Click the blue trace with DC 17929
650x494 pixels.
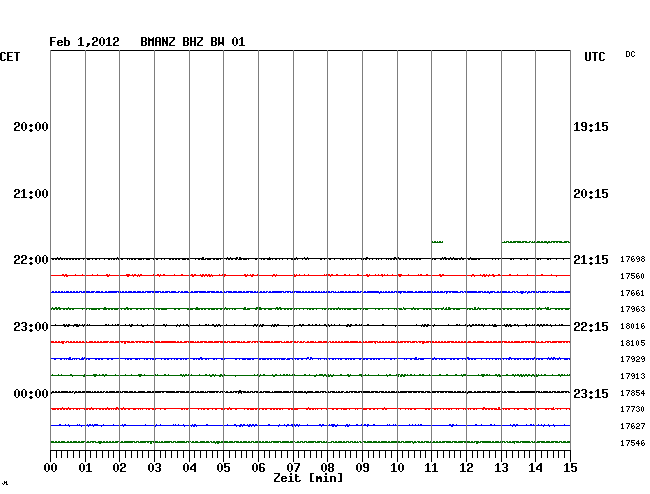(x=310, y=359)
